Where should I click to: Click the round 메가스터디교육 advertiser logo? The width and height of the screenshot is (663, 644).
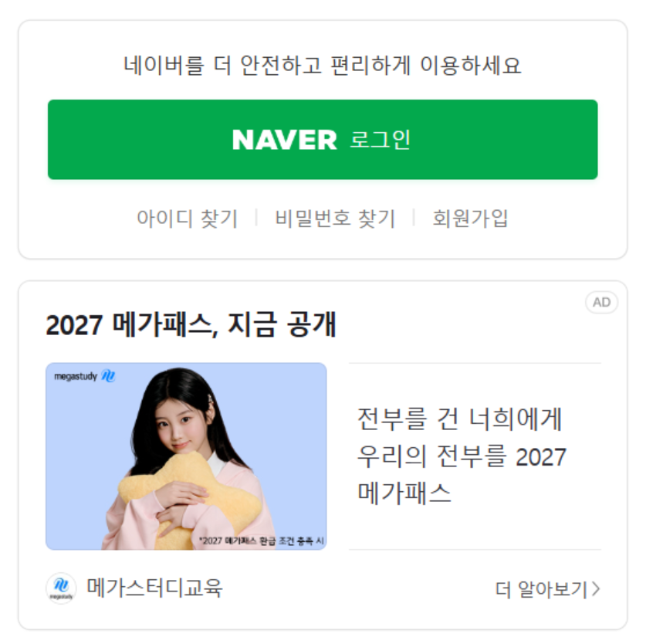pyautogui.click(x=61, y=588)
